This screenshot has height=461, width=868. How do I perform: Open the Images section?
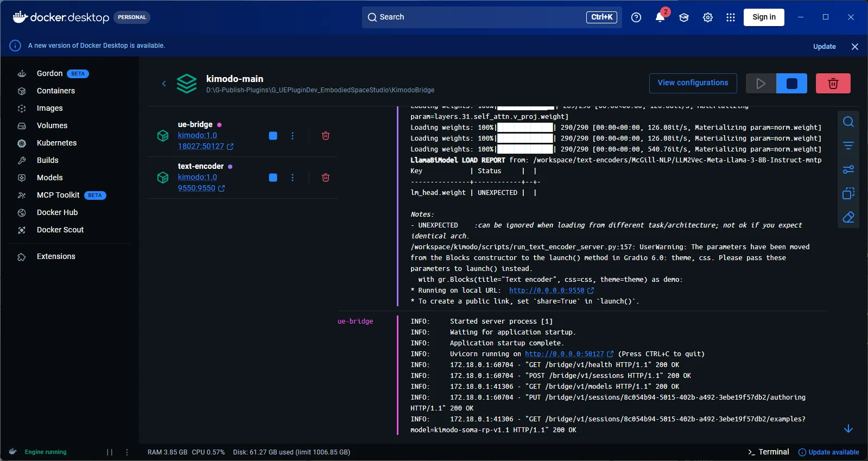[x=50, y=108]
